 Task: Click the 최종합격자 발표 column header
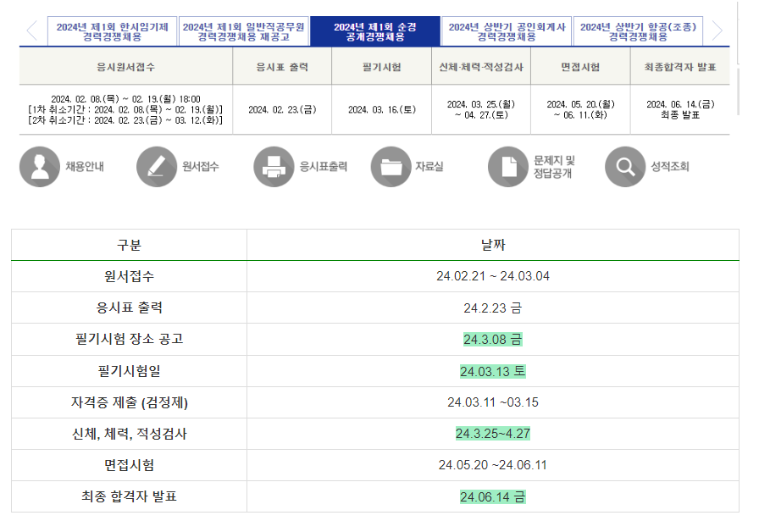[x=680, y=67]
